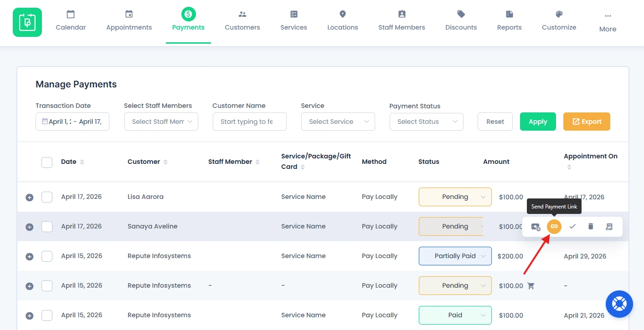Screen dimensions: 644x330
Task: Click the Send Payment Link icon
Action: tap(554, 226)
